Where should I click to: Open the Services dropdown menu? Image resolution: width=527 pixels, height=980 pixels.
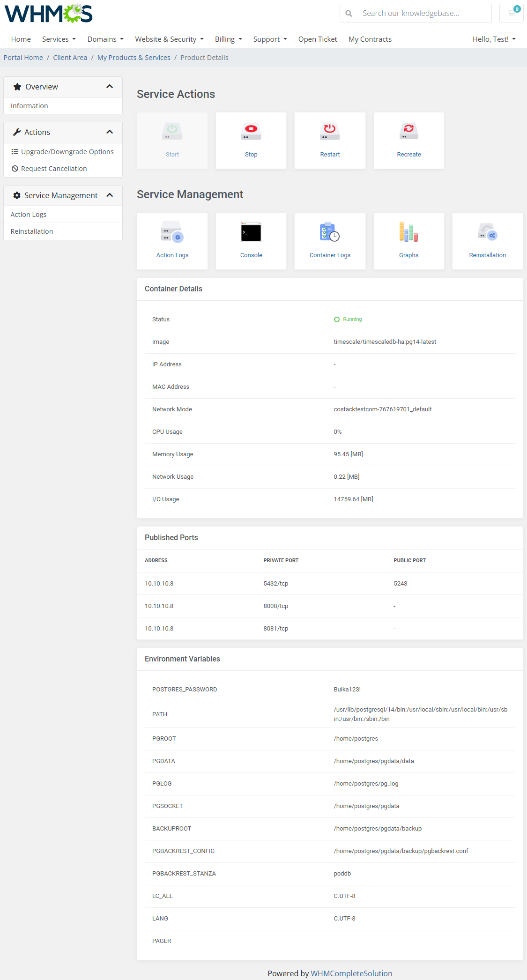(x=59, y=39)
